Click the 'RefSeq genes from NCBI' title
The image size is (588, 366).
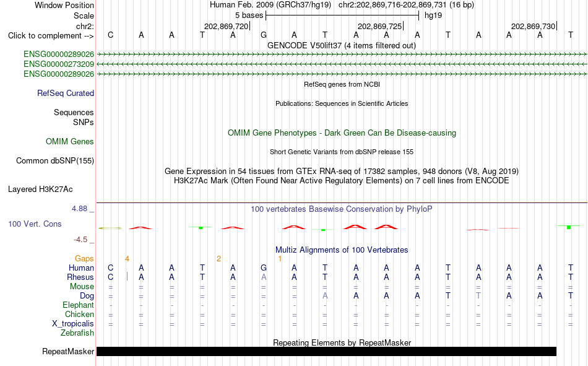pos(342,84)
